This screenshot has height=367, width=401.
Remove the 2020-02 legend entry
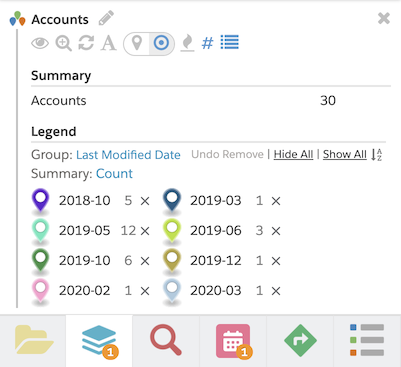pos(145,291)
